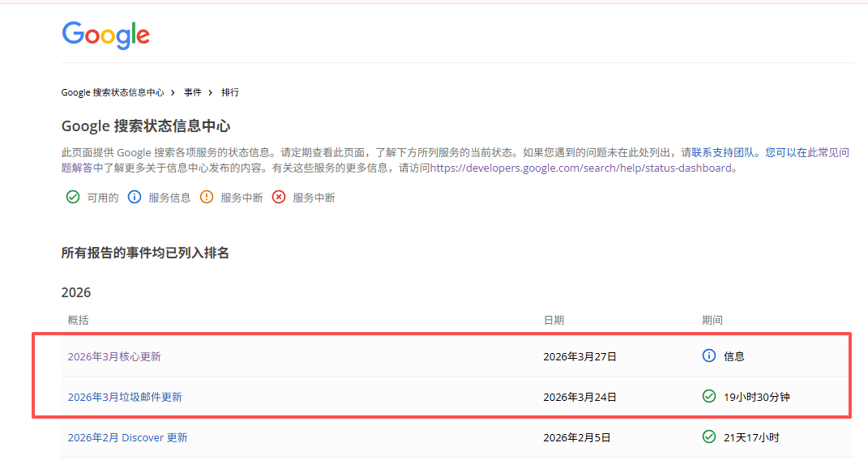Click the date 2026年3月27日
This screenshot has height=464, width=868.
click(x=580, y=357)
